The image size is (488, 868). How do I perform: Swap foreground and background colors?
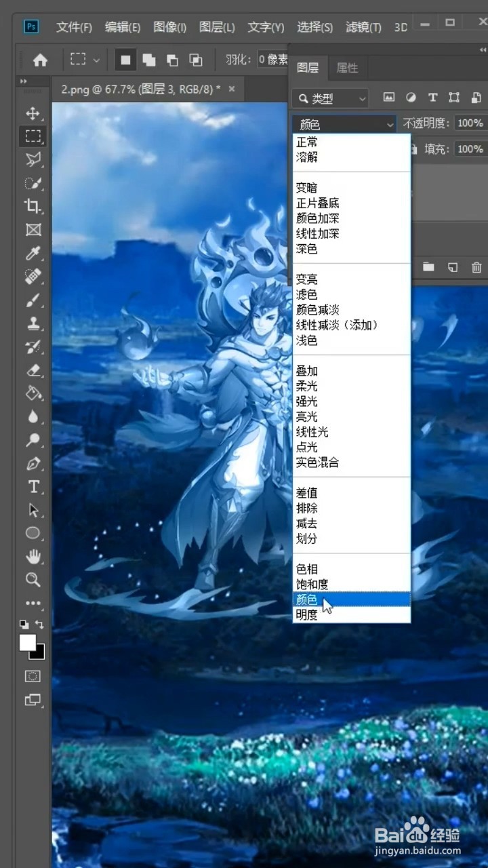click(x=39, y=624)
